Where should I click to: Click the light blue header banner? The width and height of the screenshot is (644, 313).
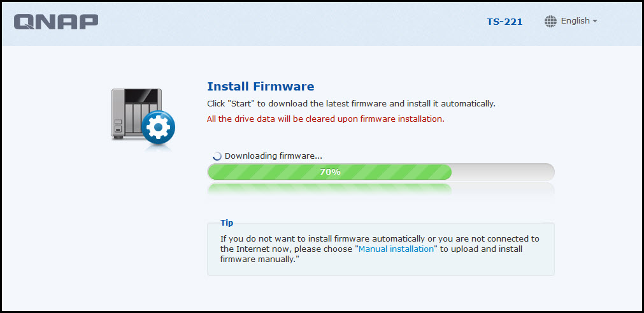322,24
